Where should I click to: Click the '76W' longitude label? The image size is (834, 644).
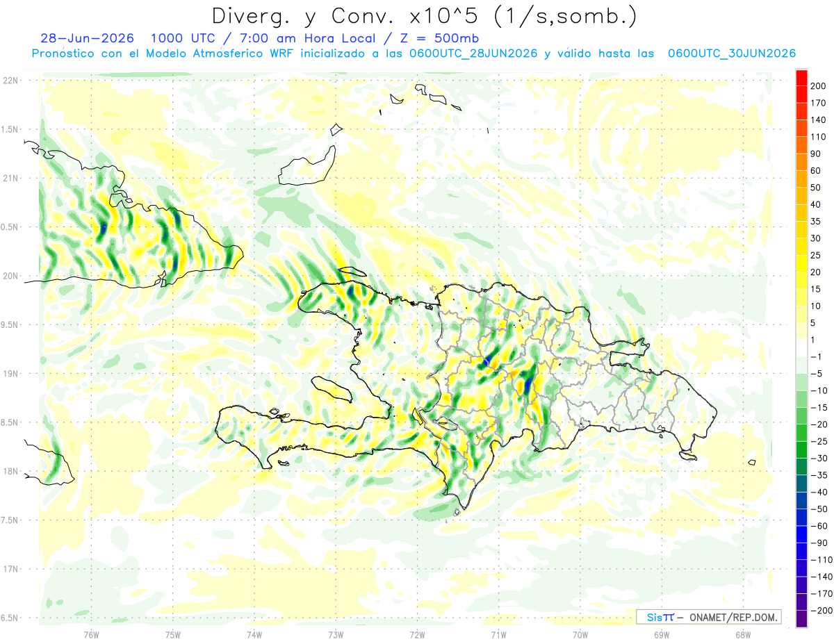(x=92, y=635)
